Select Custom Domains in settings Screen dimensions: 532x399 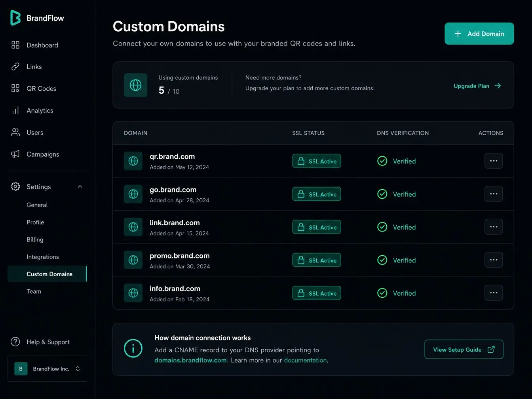coord(47,274)
